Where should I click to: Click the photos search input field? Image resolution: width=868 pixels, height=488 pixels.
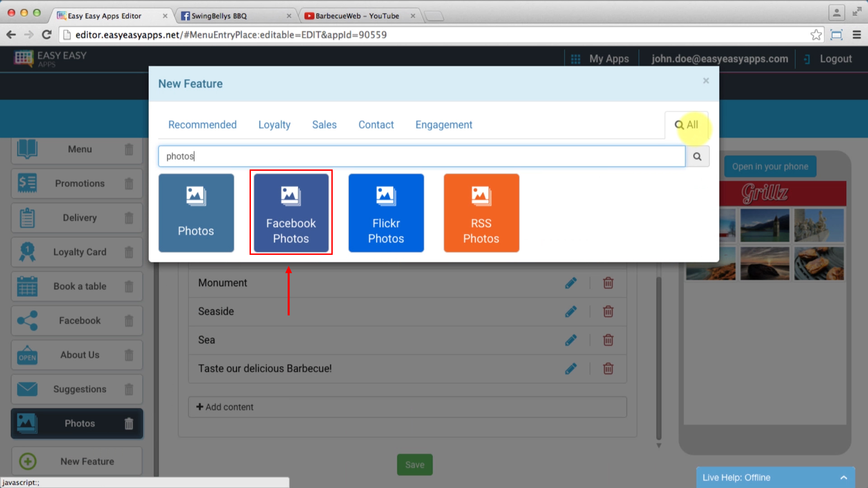point(422,156)
